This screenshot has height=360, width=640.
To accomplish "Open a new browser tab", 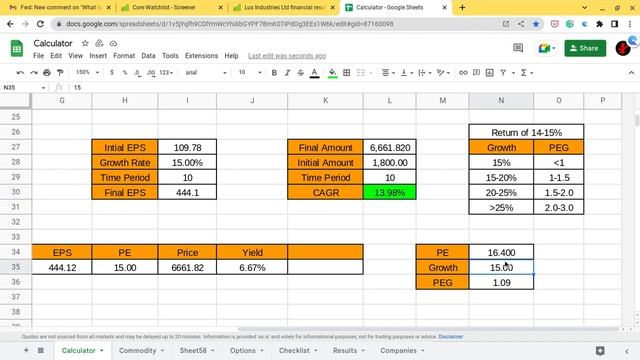I will (x=462, y=7).
